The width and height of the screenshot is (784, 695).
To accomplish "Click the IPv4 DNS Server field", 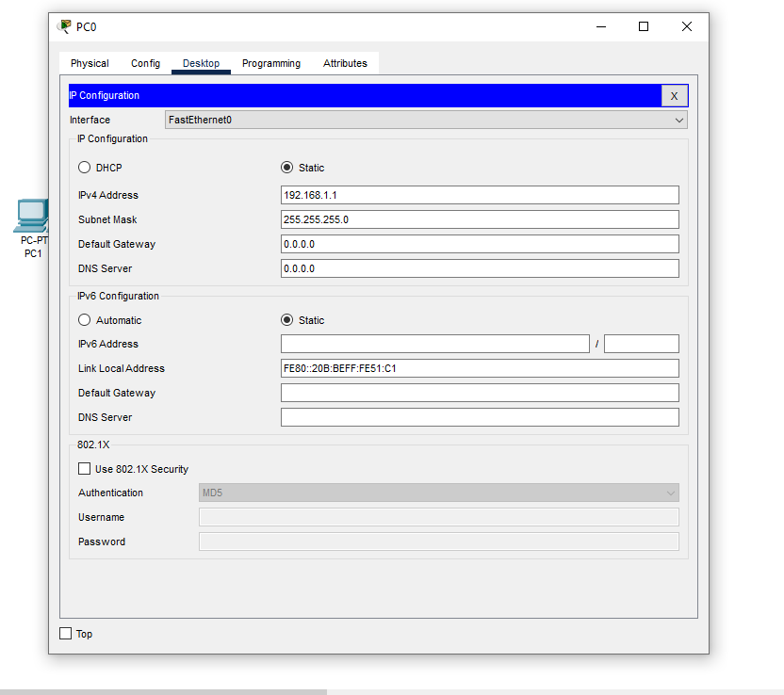I will 480,268.
